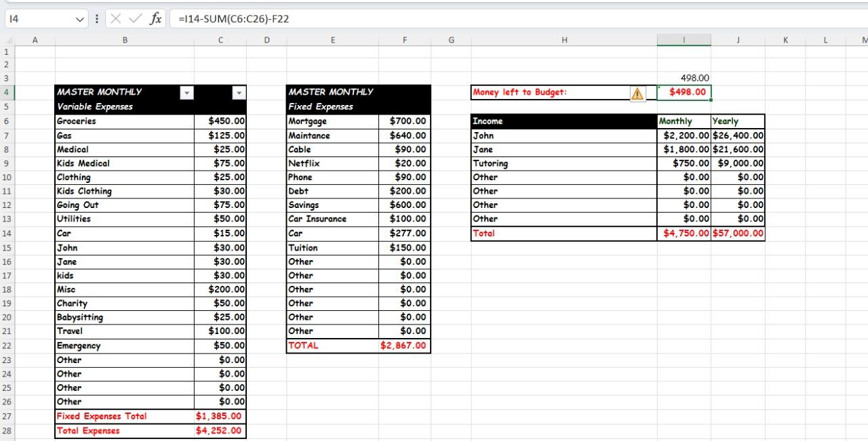Select the Yearly column heading cell
The width and height of the screenshot is (868, 441).
pyautogui.click(x=738, y=121)
